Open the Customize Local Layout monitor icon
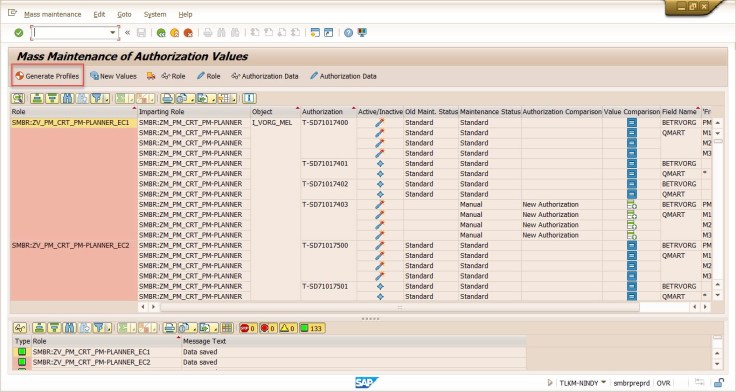This screenshot has height=392, width=736. pos(362,32)
